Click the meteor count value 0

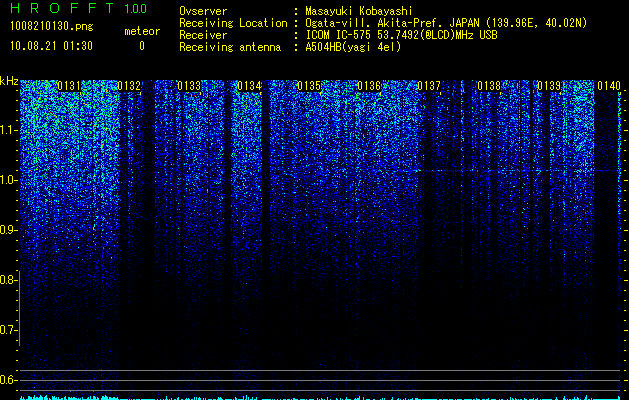pos(142,46)
